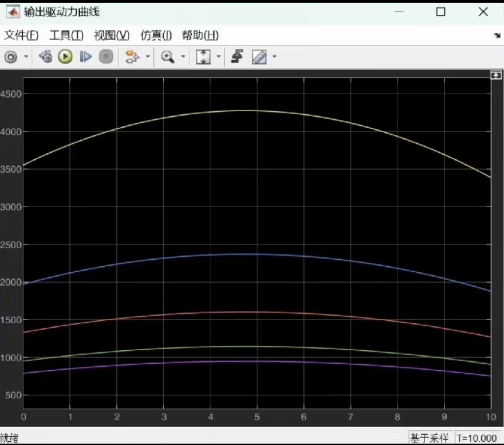Minimize the 输出驱动力曲线 window
The width and height of the screenshot is (504, 445).
coord(399,12)
